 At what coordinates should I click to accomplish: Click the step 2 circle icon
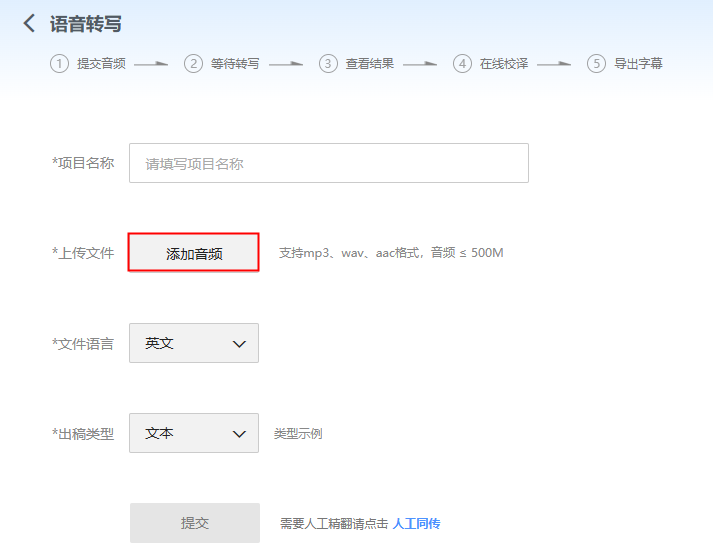193,64
